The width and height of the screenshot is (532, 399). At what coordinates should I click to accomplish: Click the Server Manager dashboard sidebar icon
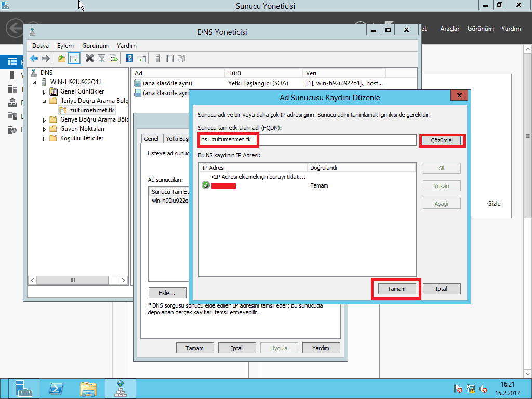coord(12,62)
